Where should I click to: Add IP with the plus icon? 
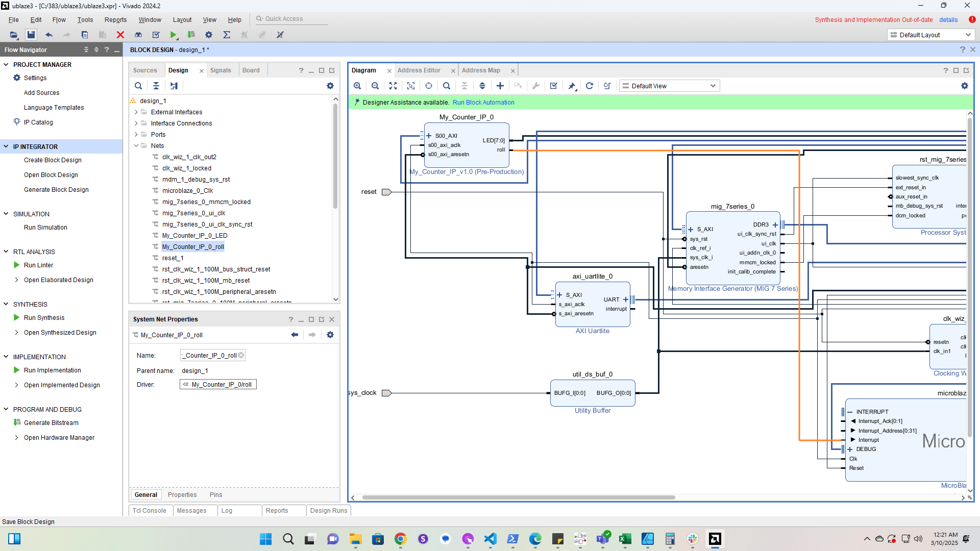pyautogui.click(x=500, y=86)
